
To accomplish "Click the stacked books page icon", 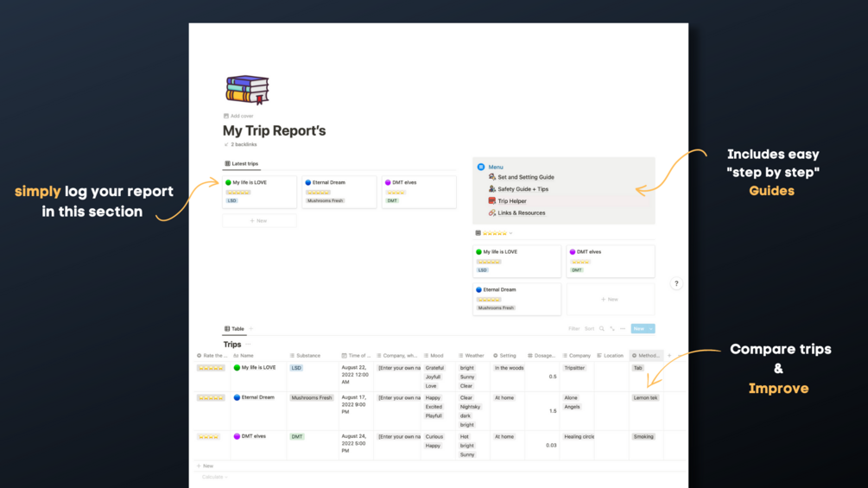I will [248, 90].
